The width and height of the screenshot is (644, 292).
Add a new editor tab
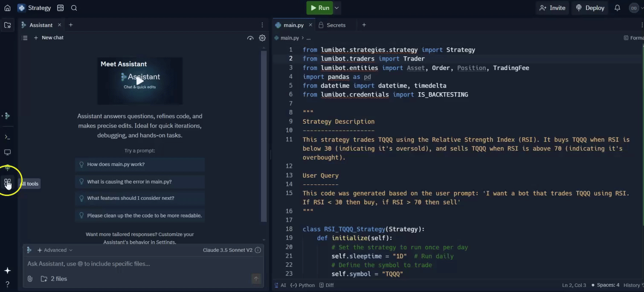[364, 25]
